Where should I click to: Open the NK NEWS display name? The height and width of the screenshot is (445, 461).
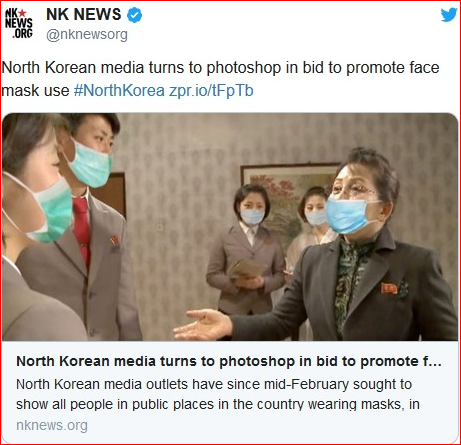(84, 15)
